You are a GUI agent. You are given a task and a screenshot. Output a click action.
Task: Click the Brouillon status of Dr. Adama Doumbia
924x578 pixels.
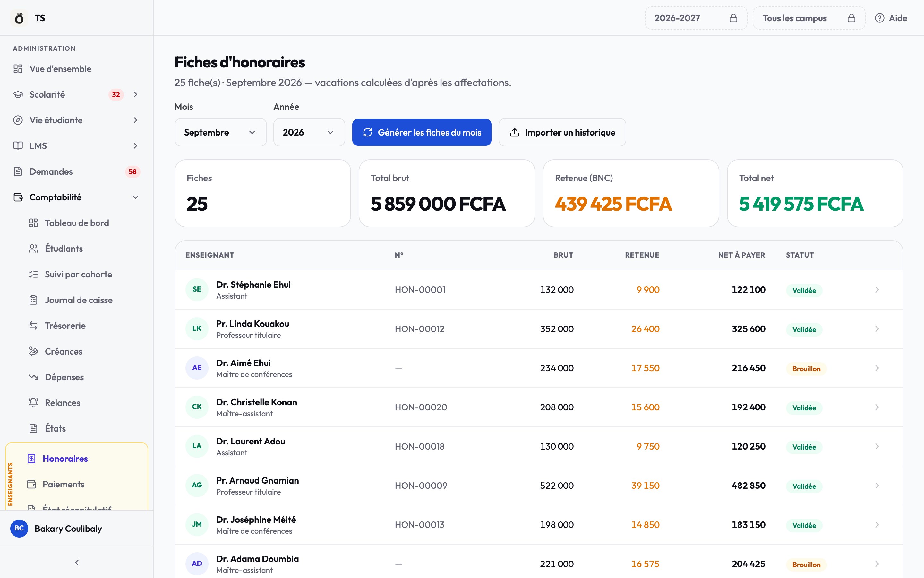pyautogui.click(x=806, y=565)
